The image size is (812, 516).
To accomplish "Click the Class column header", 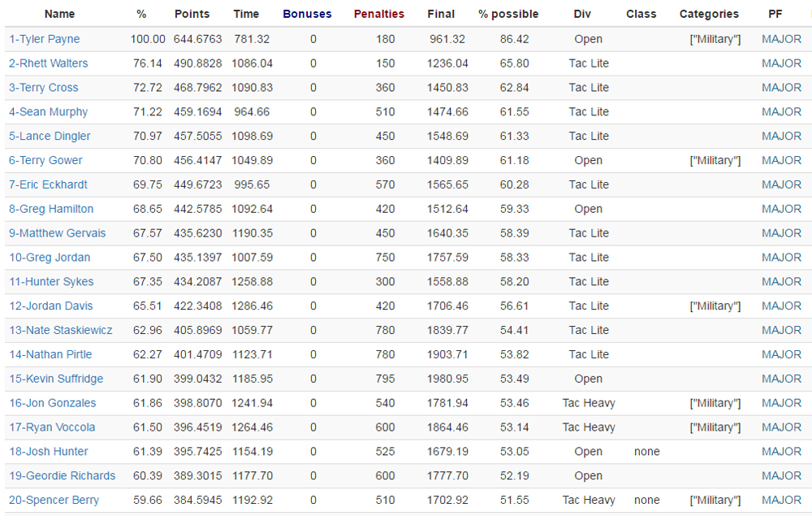I will (x=641, y=15).
